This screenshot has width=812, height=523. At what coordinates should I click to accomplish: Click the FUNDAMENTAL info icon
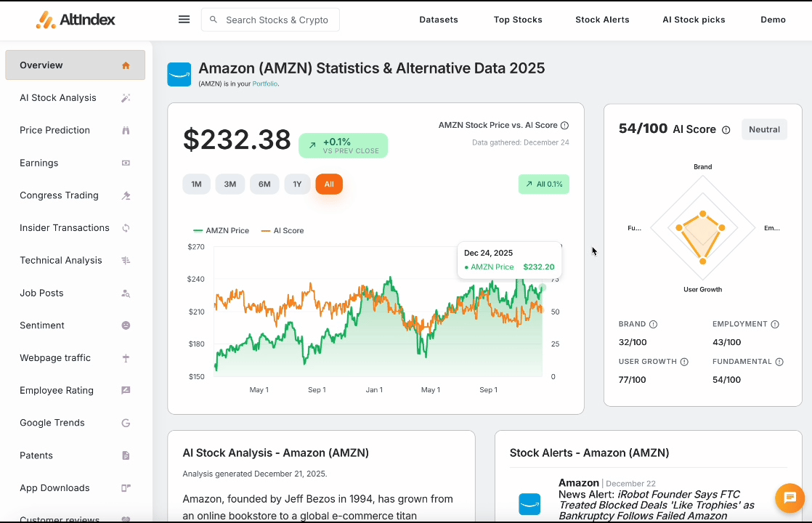click(779, 362)
